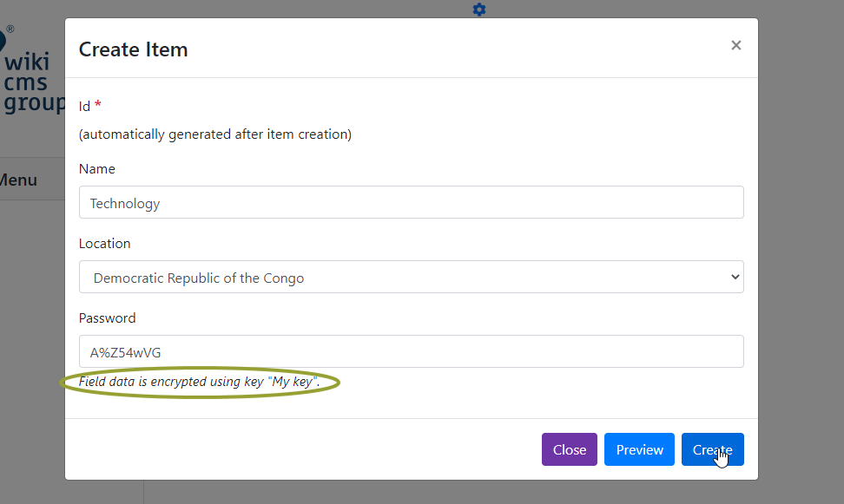Click the Location field label

[104, 244]
